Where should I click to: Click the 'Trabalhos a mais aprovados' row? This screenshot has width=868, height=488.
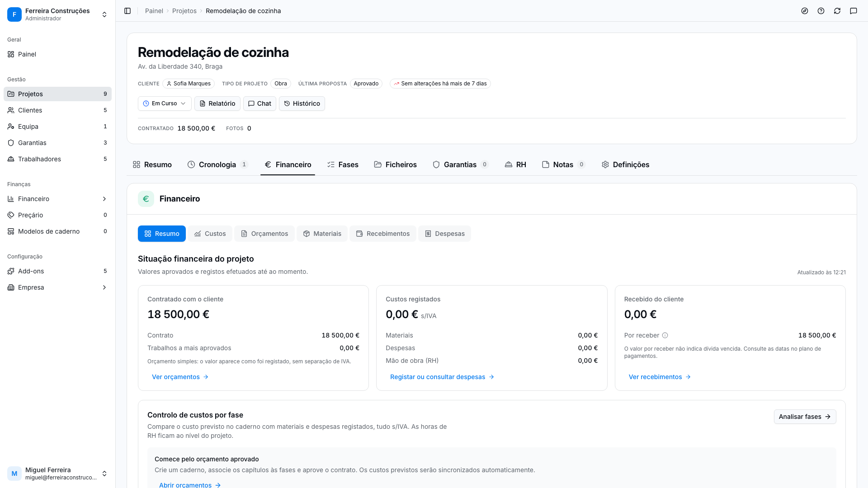(253, 348)
